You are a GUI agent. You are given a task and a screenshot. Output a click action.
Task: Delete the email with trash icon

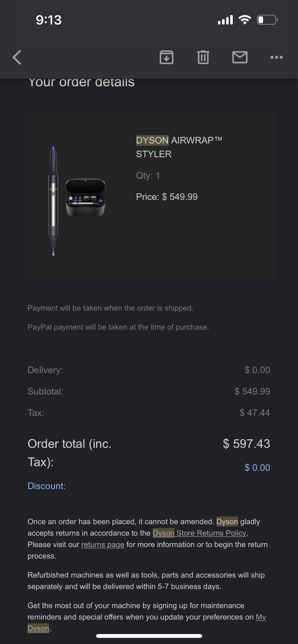(x=203, y=57)
